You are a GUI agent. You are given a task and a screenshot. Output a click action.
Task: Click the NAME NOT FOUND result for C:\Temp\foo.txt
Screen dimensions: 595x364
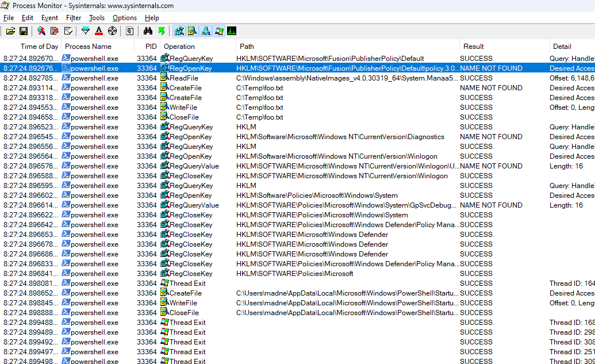tap(491, 87)
